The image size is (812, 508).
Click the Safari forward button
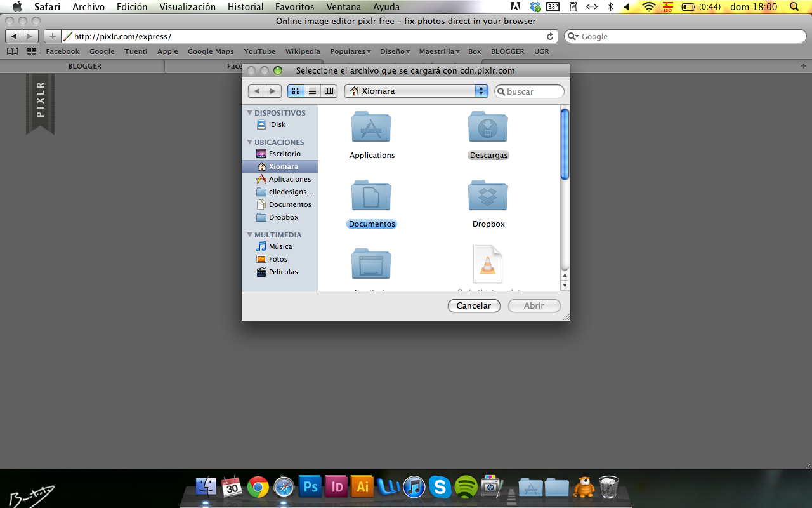30,36
